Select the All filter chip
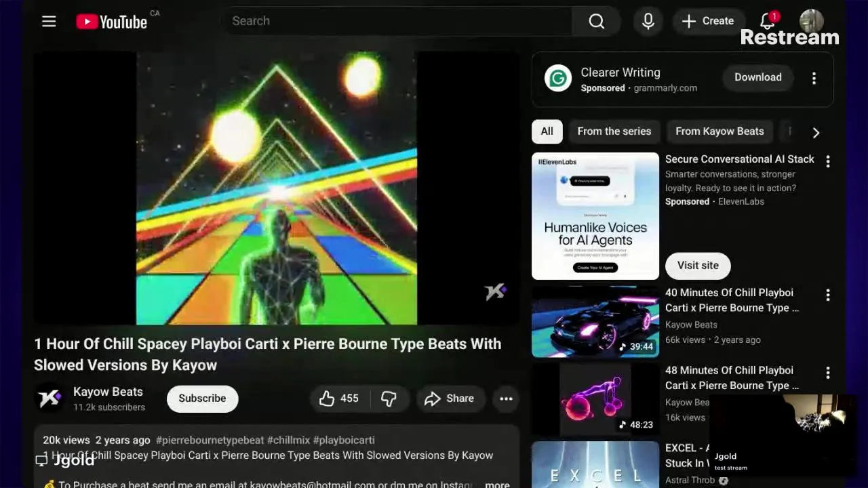Viewport: 868px width, 488px height. [x=547, y=131]
